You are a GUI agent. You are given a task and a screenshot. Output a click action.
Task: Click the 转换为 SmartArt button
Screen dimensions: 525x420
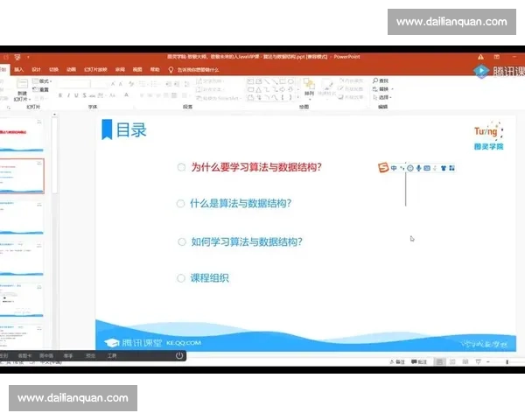pos(218,98)
